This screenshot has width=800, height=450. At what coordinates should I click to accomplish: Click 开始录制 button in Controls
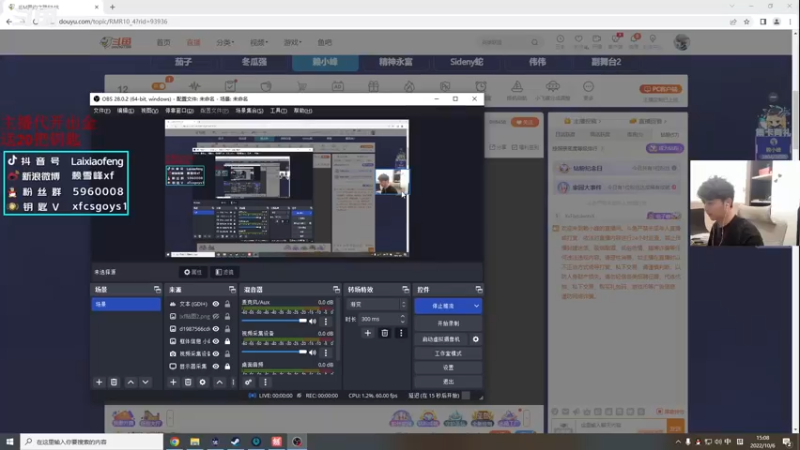point(448,323)
